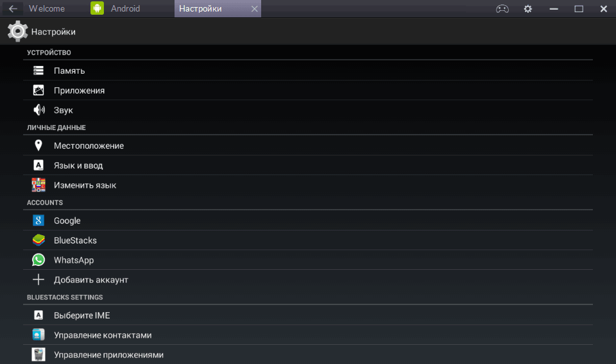Click the WhatsApp green icon
The height and width of the screenshot is (364, 616).
click(x=38, y=260)
